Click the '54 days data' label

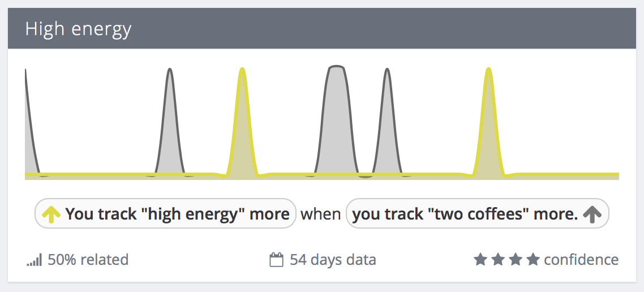pyautogui.click(x=333, y=260)
